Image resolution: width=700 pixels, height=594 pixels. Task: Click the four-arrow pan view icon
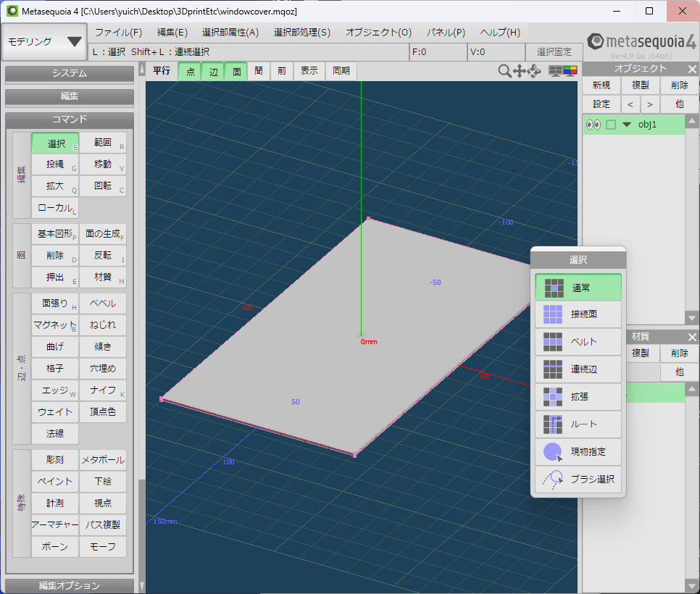(520, 70)
